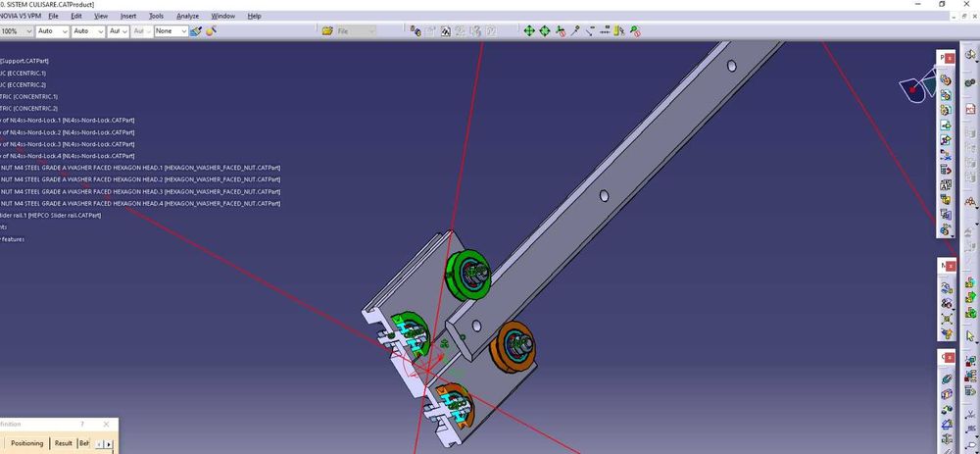Click the arrow Select tool icon
The height and width of the screenshot is (454, 980).
tap(970, 335)
